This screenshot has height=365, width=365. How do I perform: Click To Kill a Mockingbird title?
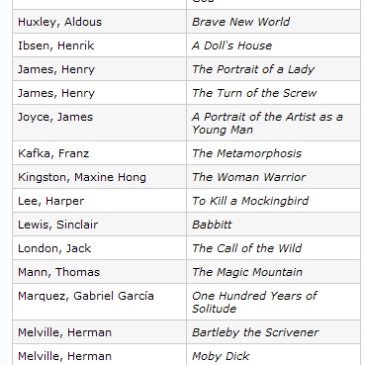[x=250, y=201]
